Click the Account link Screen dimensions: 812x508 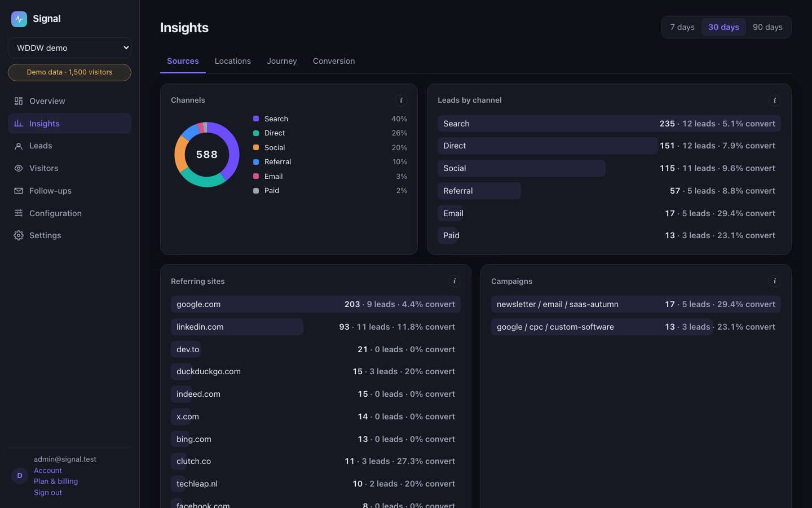click(x=48, y=470)
